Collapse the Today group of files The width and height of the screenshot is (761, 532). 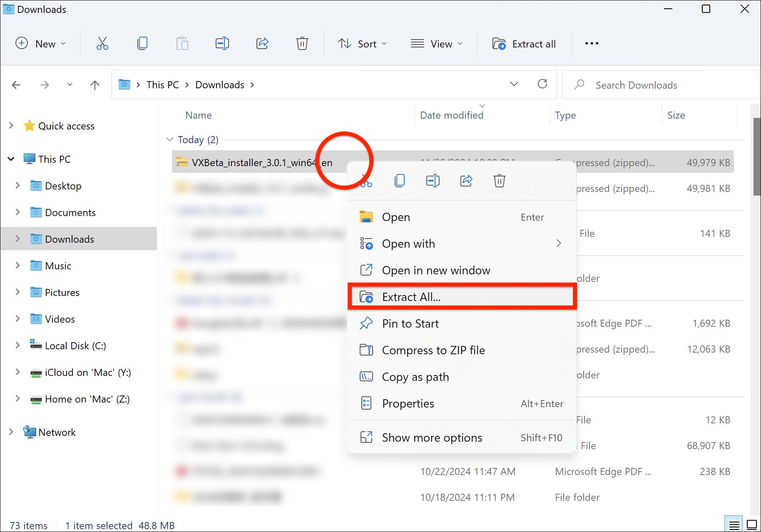[170, 139]
